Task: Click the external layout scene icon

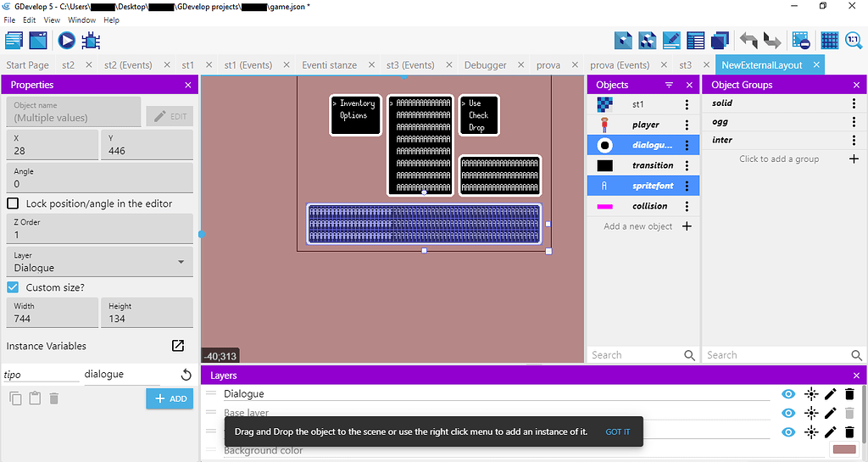Action: 38,41
